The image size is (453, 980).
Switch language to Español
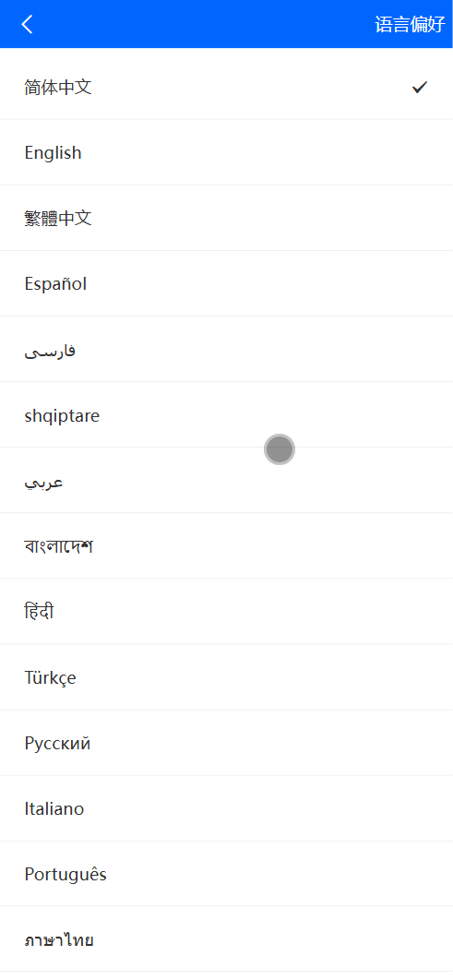point(226,283)
